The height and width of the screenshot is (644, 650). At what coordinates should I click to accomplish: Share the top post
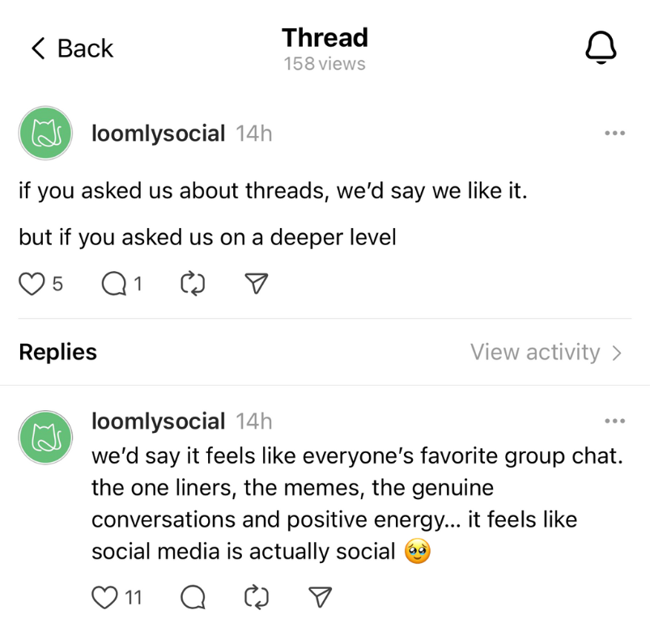(255, 284)
